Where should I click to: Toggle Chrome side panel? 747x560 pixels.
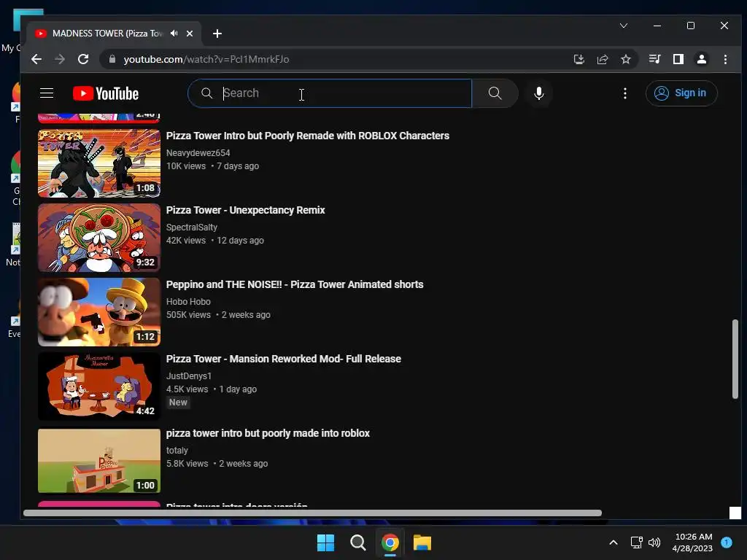pos(678,59)
